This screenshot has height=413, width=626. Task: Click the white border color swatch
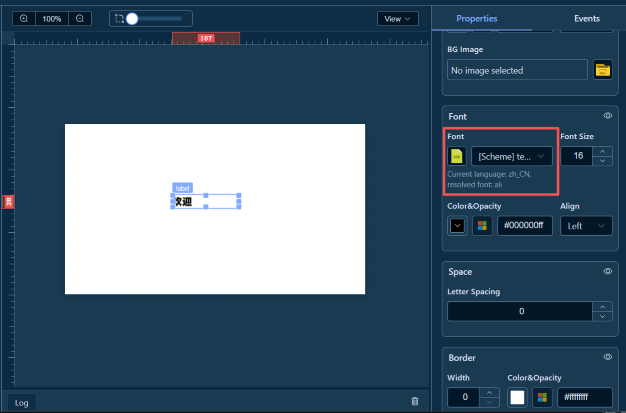pos(517,397)
